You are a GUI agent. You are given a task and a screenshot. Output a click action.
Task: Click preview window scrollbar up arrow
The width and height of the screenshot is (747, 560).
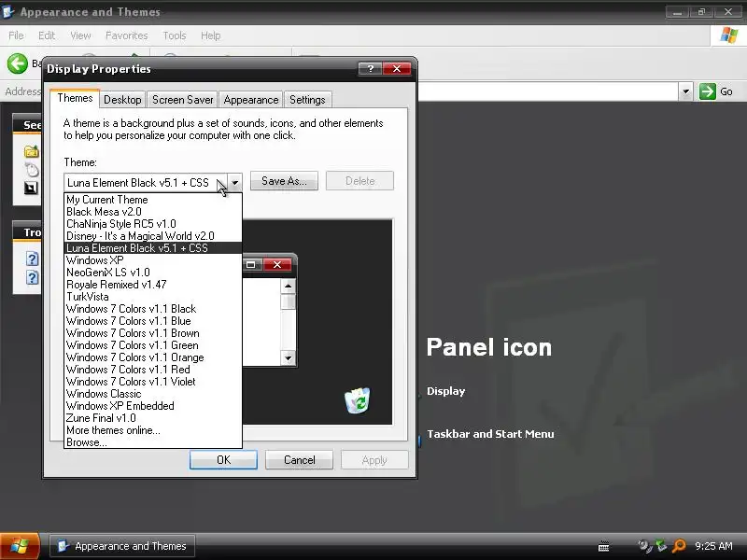(x=288, y=287)
